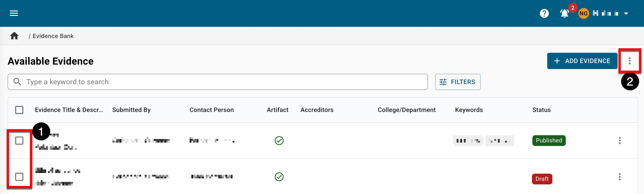Open more options beside Add Evidence
This screenshot has height=194, width=644.
(x=629, y=61)
